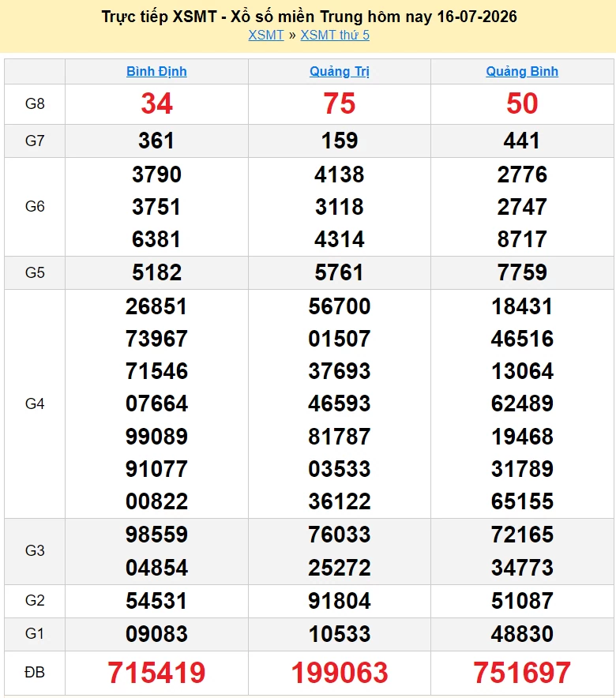Select G6 result 3118
The image size is (616, 698).
339,207
